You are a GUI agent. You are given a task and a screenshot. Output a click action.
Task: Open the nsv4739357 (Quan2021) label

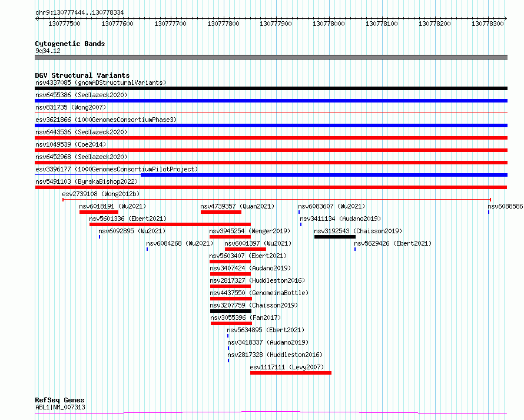tap(237, 206)
